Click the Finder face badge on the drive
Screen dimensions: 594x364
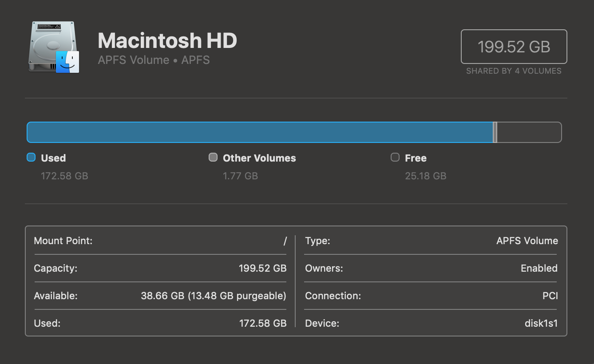point(67,62)
